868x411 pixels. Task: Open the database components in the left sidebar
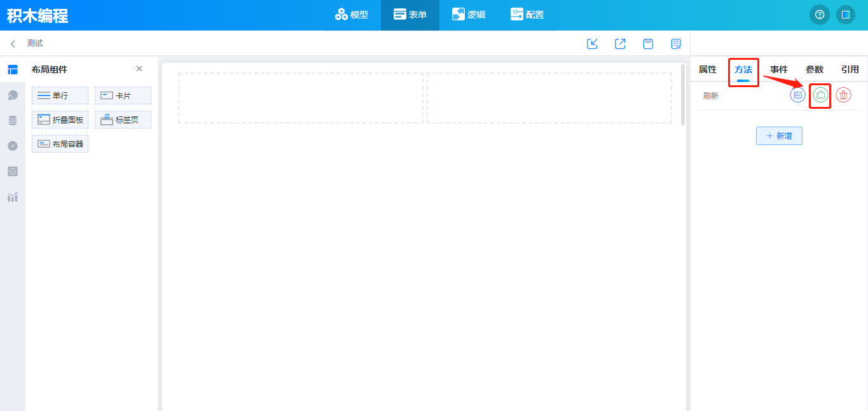pyautogui.click(x=13, y=121)
